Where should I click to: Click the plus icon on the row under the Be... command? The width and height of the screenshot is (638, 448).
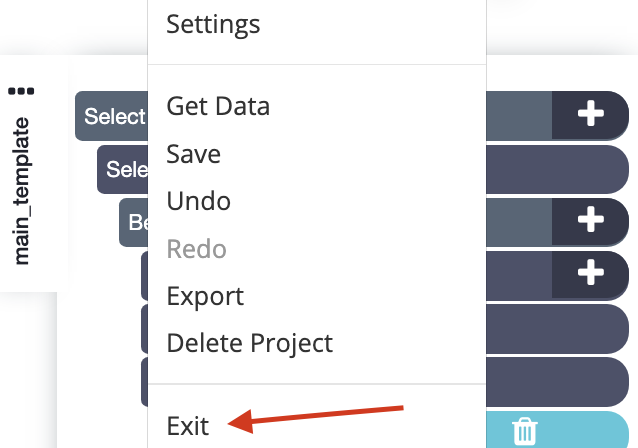[x=590, y=272]
